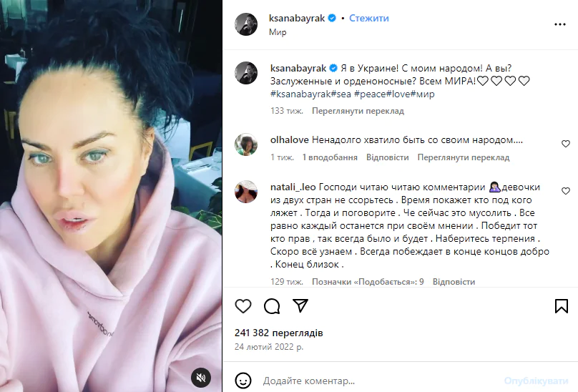578x392 pixels.
Task: Open olhalove's profile picture
Action: click(246, 144)
